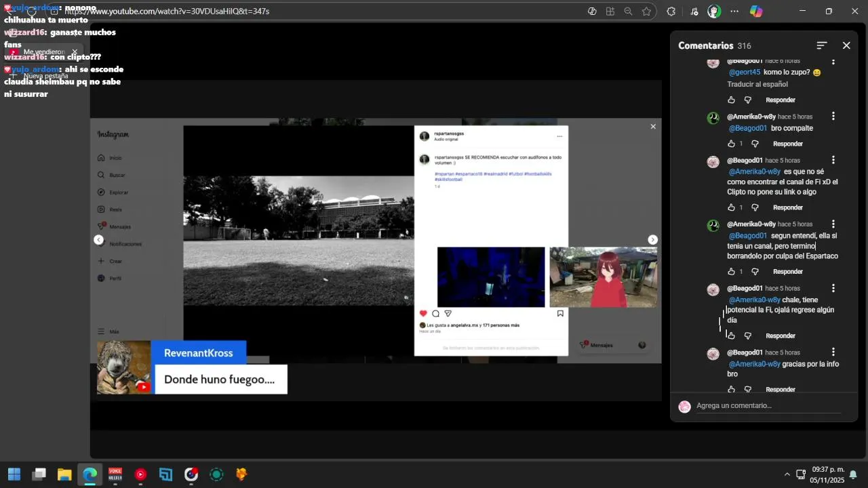Dislike the 'komo lo zupo?' comment

(x=748, y=100)
